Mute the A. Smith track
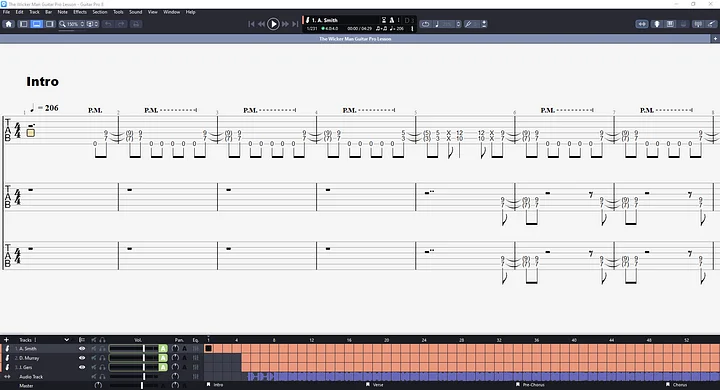 point(94,349)
